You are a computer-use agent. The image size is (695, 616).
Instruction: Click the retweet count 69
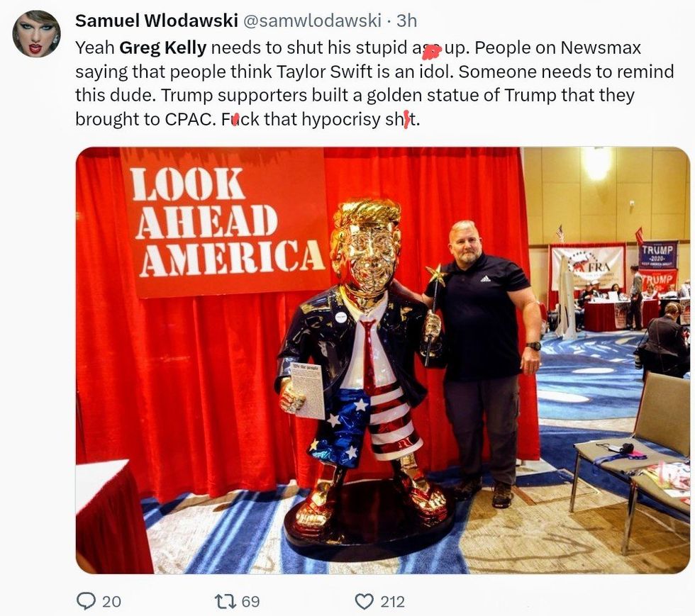click(250, 601)
